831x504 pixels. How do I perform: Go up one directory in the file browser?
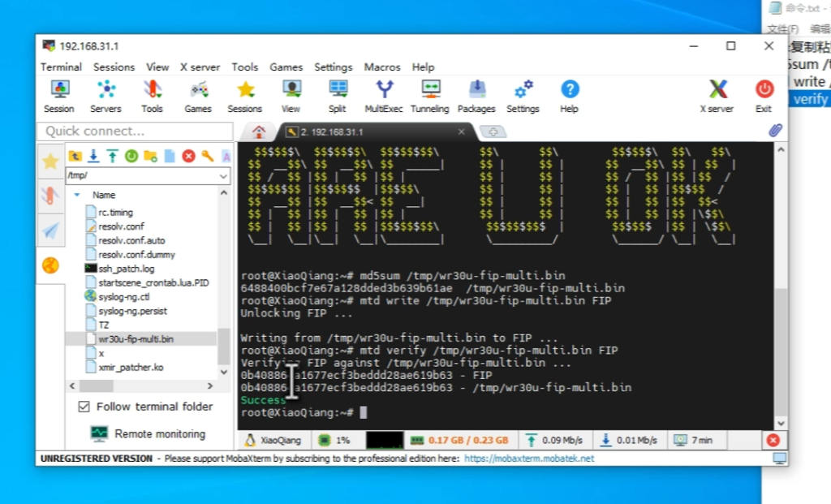[x=75, y=156]
